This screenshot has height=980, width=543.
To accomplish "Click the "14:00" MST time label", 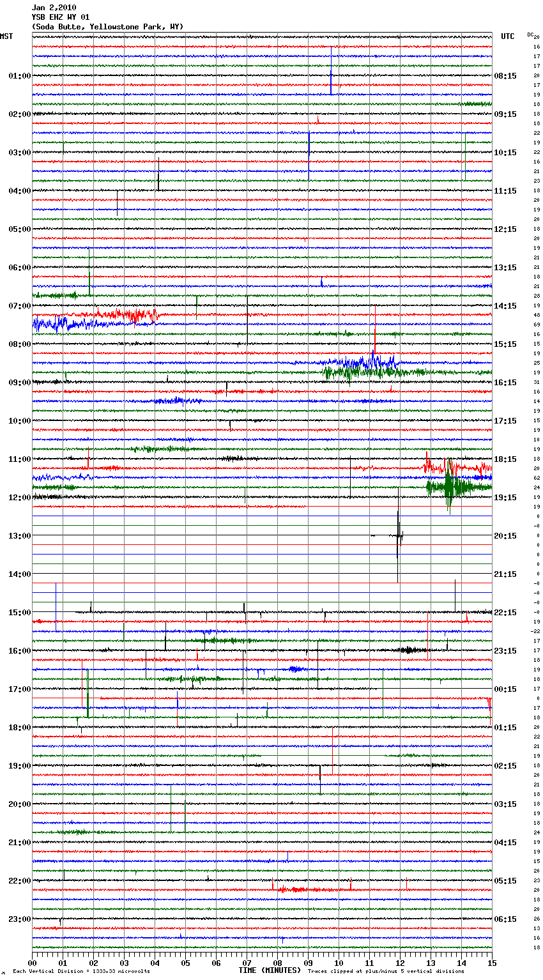I will point(20,574).
